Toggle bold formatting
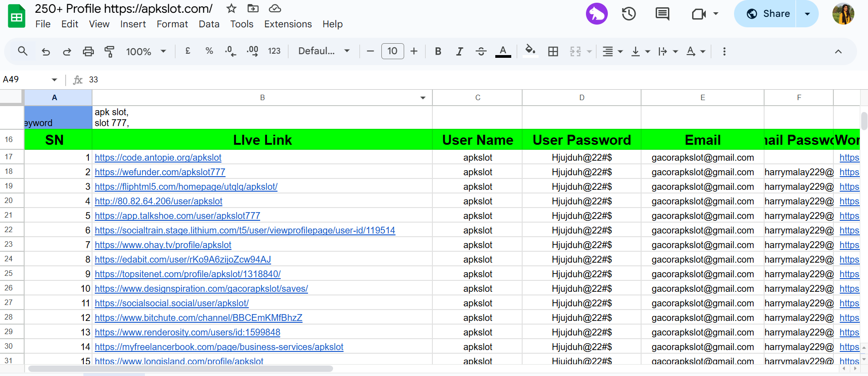 click(438, 51)
